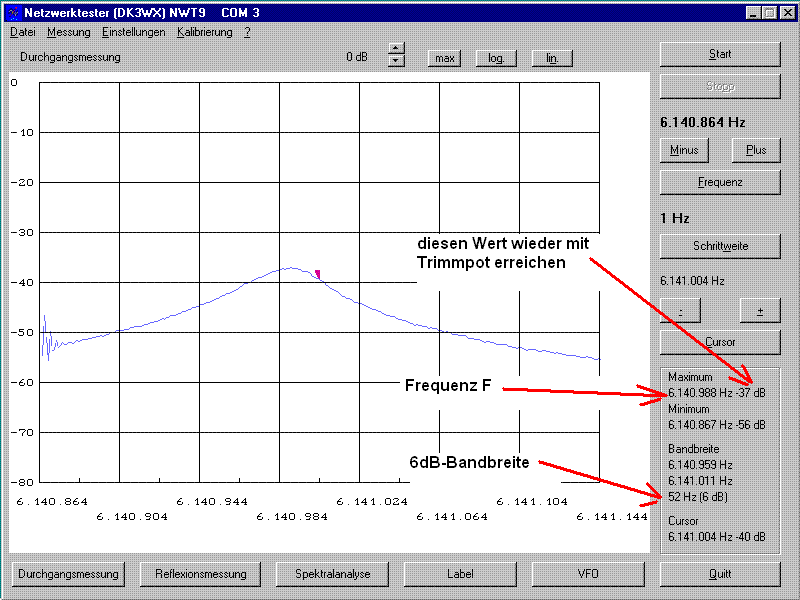Viewport: 800px width, 600px height.
Task: Switch to lin. scale display
Action: [551, 58]
